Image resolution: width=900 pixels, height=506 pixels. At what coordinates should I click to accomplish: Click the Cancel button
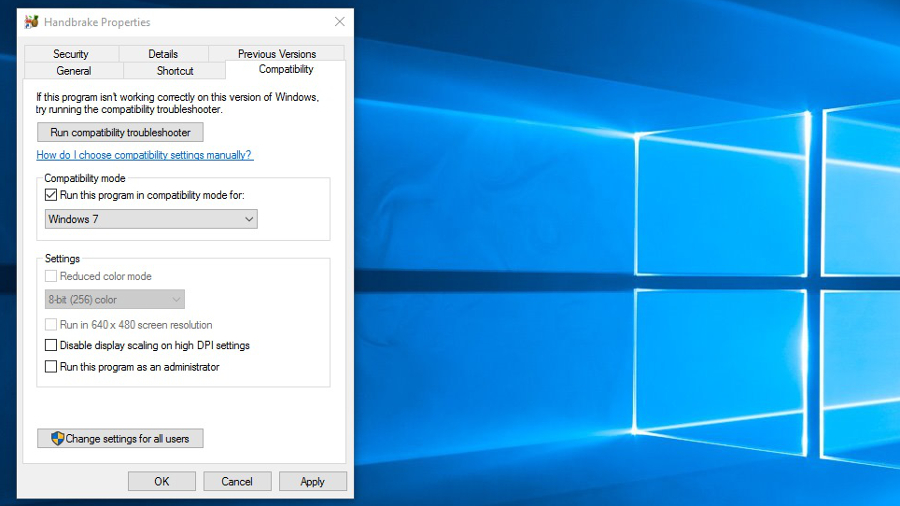237,481
